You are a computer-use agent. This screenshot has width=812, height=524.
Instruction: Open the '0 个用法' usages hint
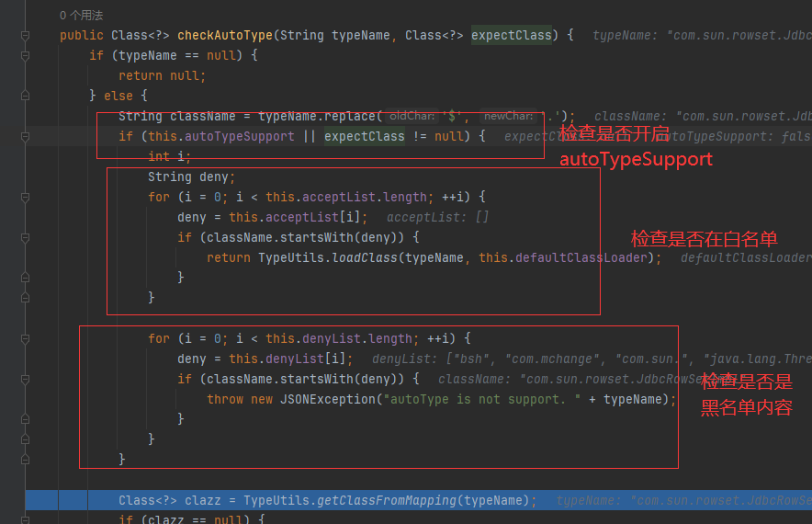click(x=81, y=16)
